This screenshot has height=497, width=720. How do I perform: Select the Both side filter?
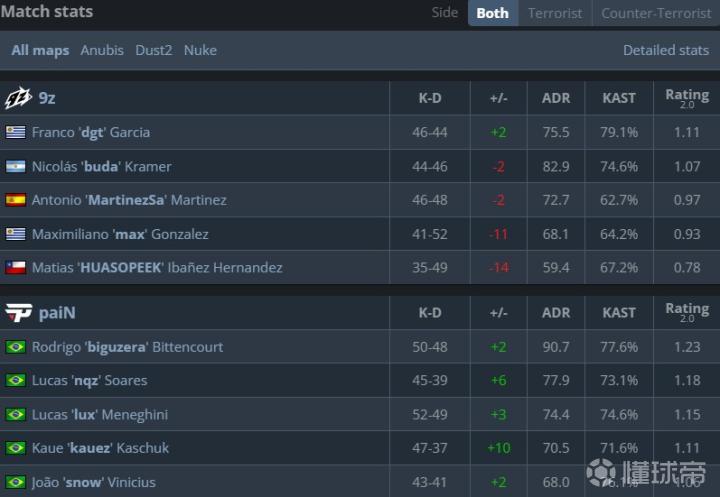click(492, 13)
